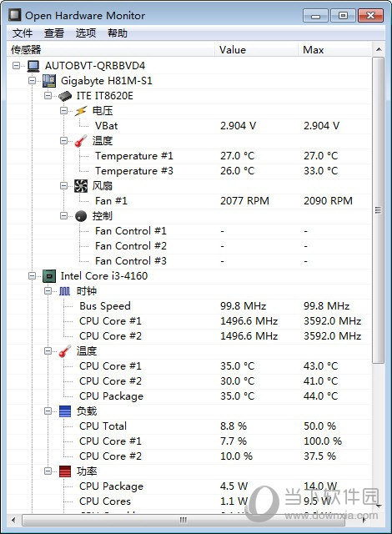
Task: Select the Temperature #1 row
Action: [188, 156]
